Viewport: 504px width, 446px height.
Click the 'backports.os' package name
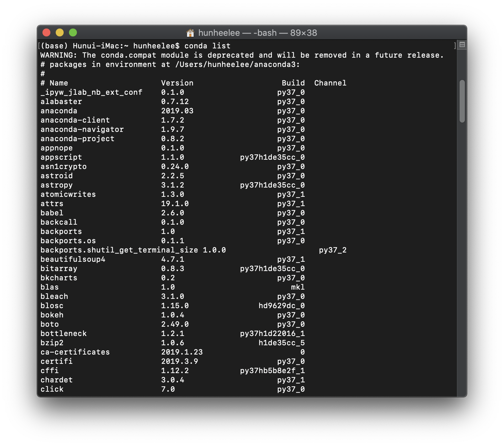tap(68, 241)
